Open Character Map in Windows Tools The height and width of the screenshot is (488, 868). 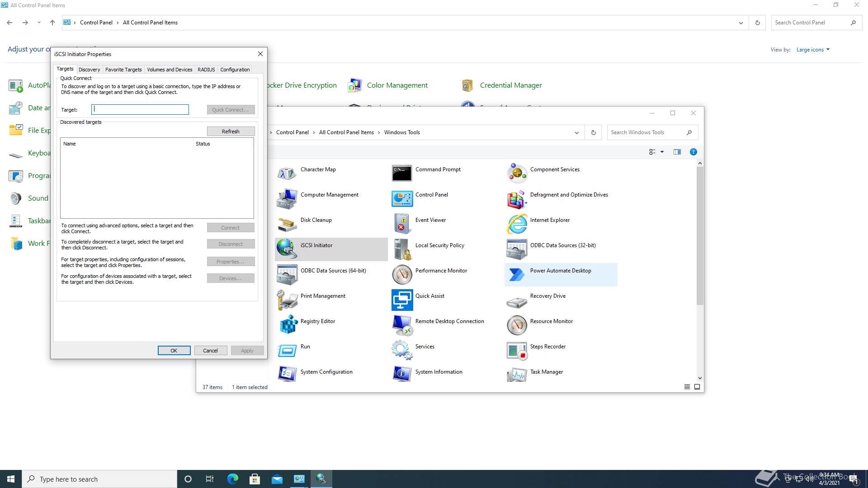pyautogui.click(x=287, y=173)
